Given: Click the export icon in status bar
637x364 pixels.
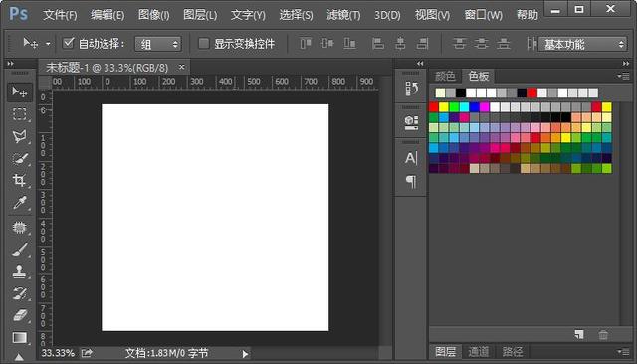Looking at the screenshot, I should (x=87, y=353).
